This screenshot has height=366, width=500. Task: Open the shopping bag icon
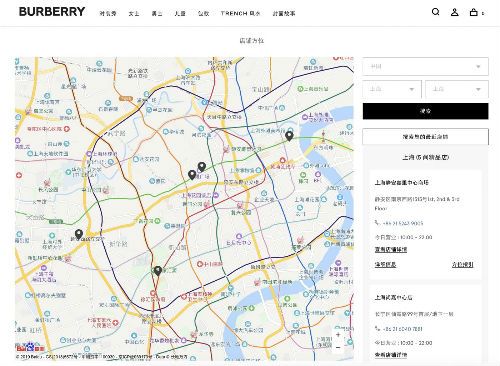pyautogui.click(x=473, y=12)
